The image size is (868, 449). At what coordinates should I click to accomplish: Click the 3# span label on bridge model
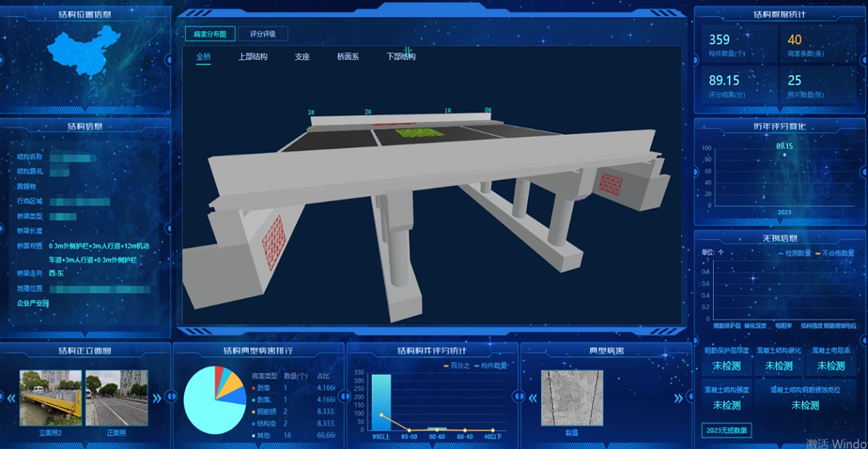point(311,113)
